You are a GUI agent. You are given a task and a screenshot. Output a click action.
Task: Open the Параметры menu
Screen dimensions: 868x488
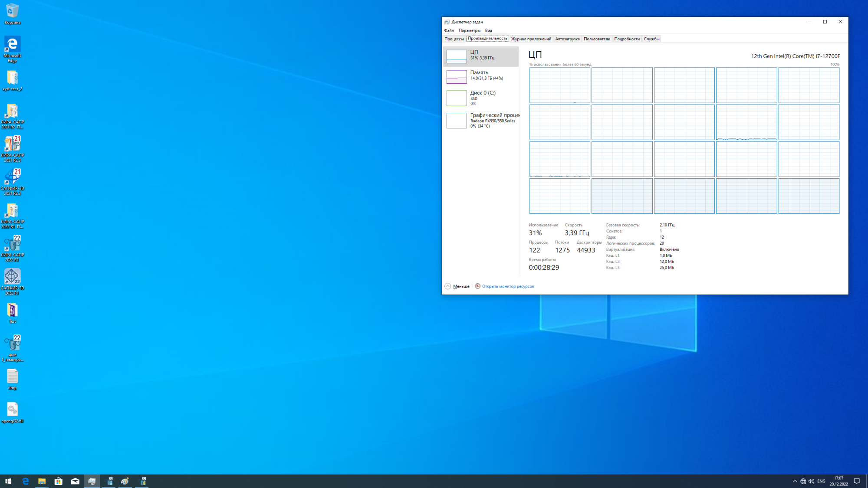[x=469, y=30]
